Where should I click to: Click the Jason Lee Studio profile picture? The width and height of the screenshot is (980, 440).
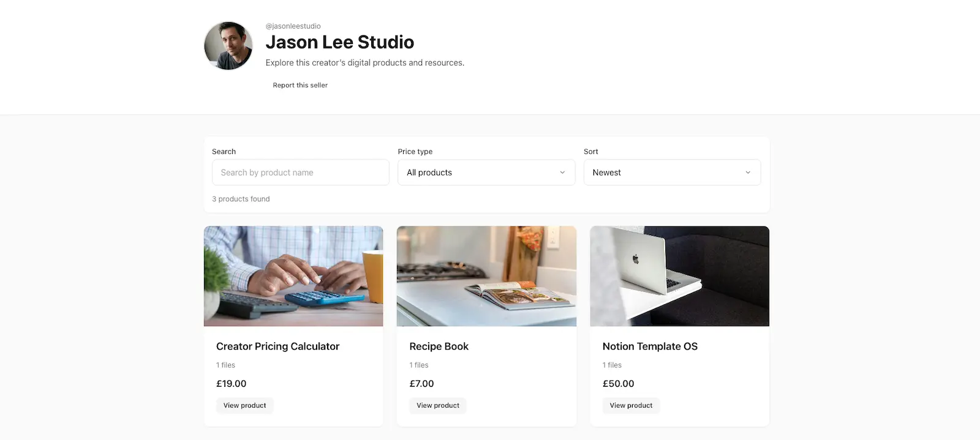228,45
